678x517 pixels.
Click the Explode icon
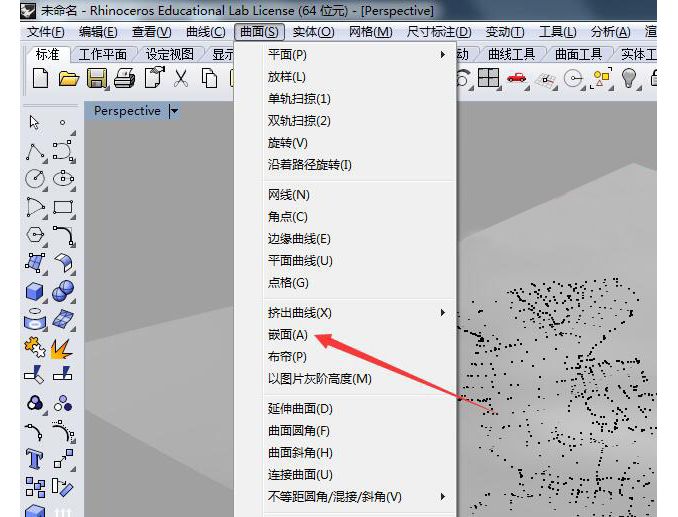click(x=62, y=348)
